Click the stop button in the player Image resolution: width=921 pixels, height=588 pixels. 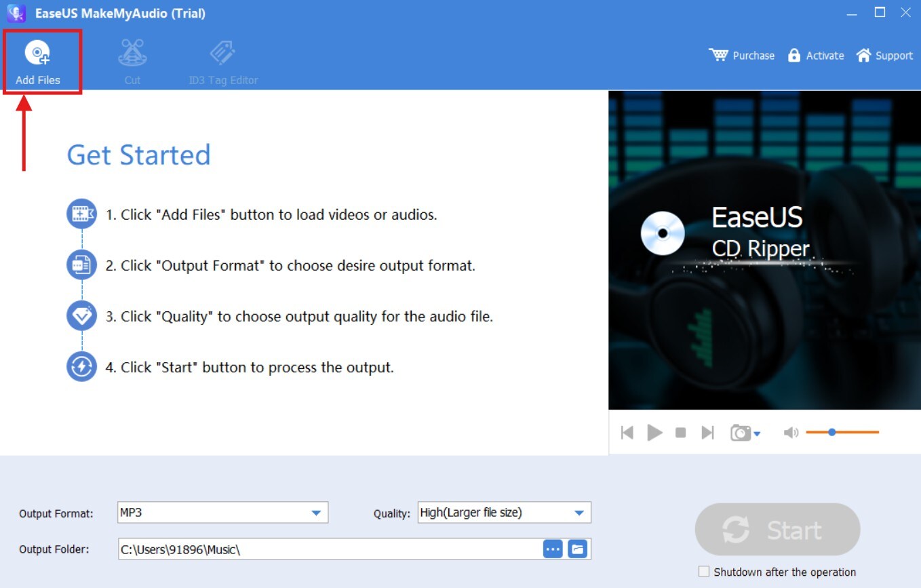[681, 433]
